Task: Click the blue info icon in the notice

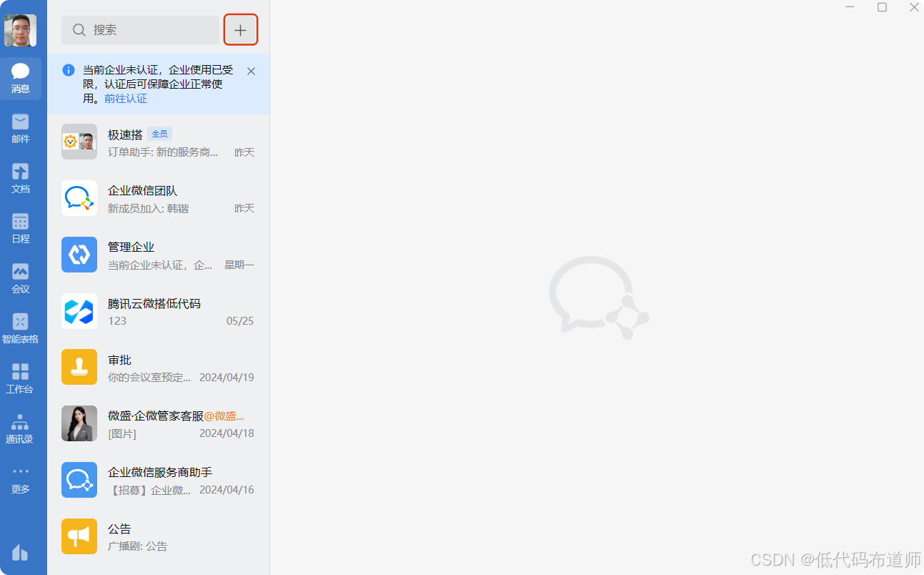Action: (69, 70)
